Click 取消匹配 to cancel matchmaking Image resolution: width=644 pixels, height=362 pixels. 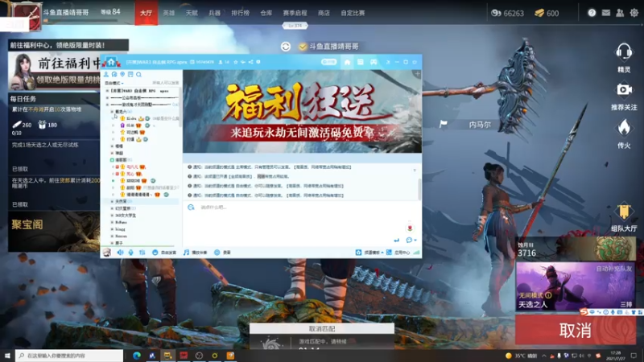click(322, 329)
